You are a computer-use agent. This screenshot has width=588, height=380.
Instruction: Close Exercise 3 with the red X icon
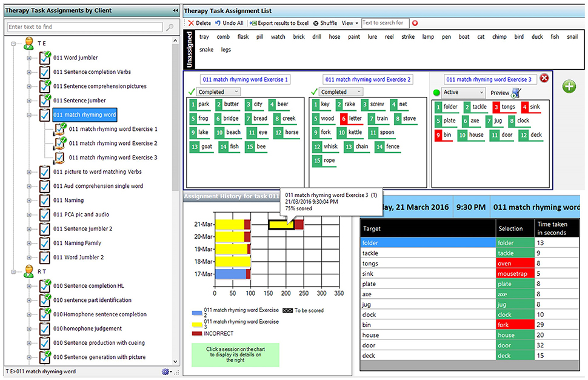[544, 78]
